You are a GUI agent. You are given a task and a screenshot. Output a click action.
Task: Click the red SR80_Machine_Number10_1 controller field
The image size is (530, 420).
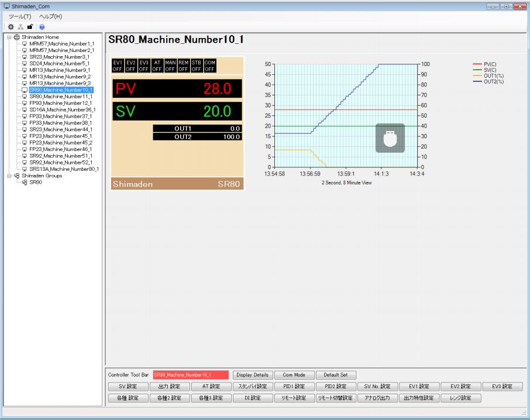click(x=191, y=375)
